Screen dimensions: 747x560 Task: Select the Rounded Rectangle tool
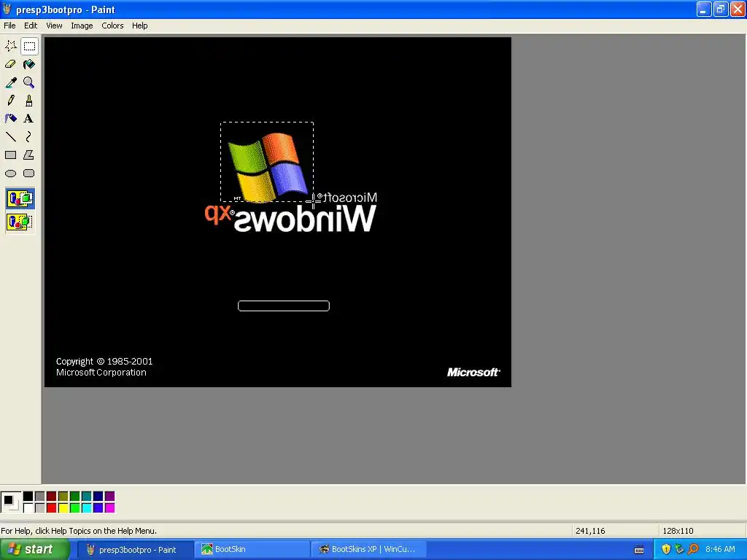29,174
